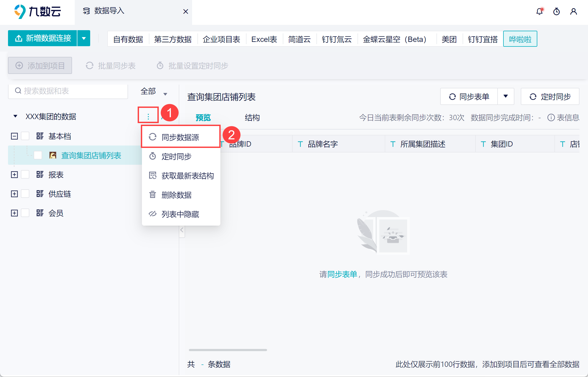
Task: Select 同步数据源 from context menu
Action: [180, 137]
